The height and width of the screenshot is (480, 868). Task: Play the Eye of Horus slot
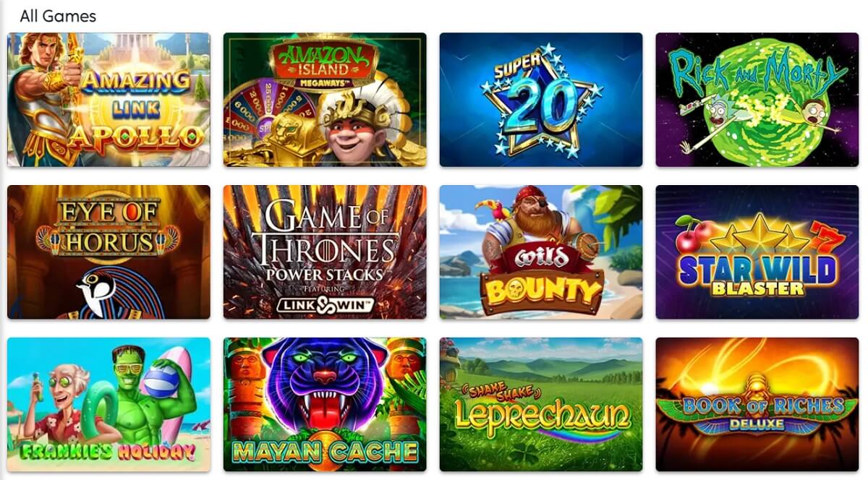(109, 252)
